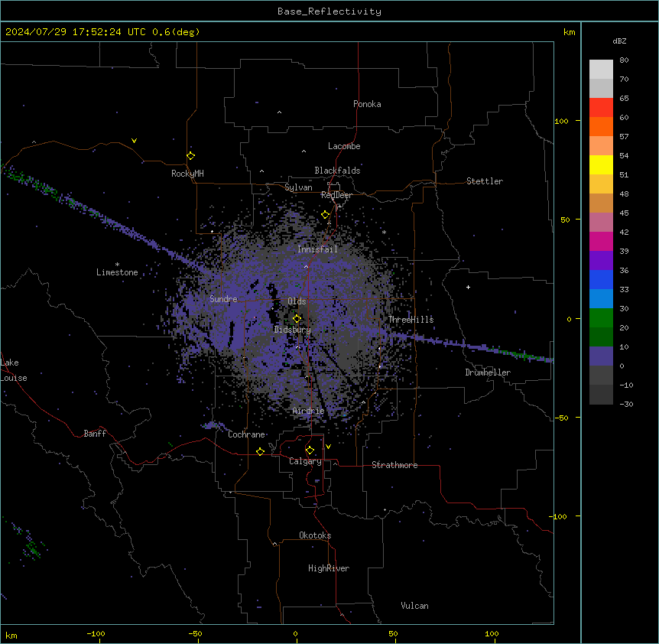Click the Ponoka city label
Image resolution: width=659 pixels, height=644 pixels.
(367, 104)
